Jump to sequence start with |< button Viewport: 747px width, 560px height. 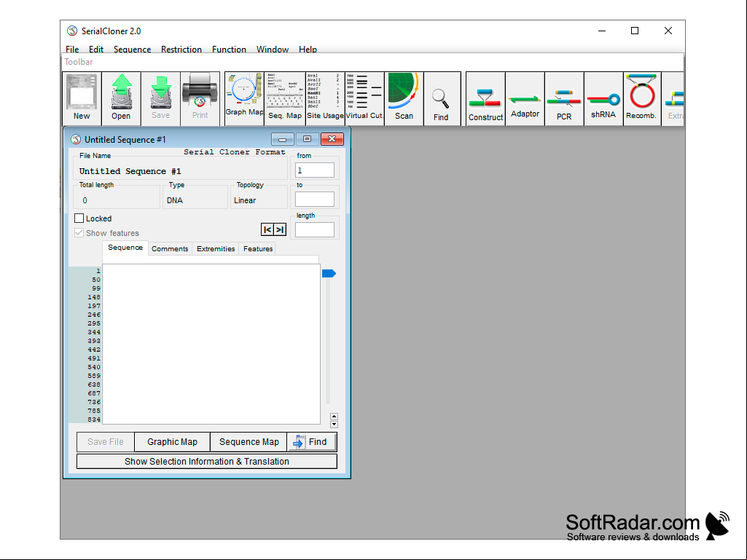click(x=267, y=229)
